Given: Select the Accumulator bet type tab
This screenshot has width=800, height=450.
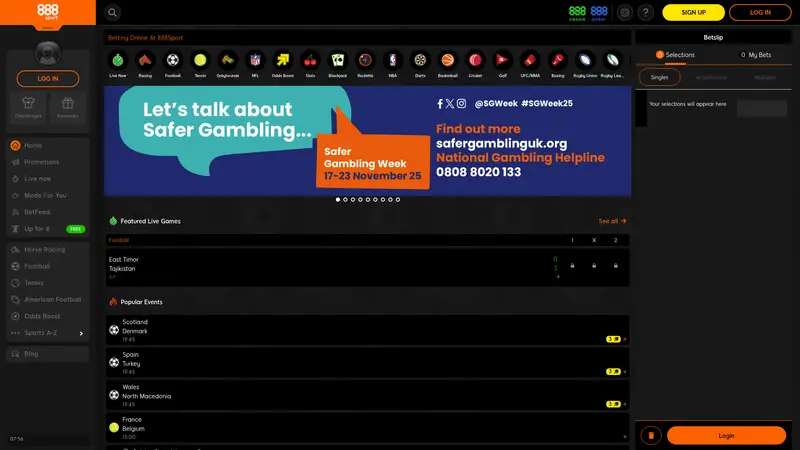Looking at the screenshot, I should pyautogui.click(x=711, y=78).
